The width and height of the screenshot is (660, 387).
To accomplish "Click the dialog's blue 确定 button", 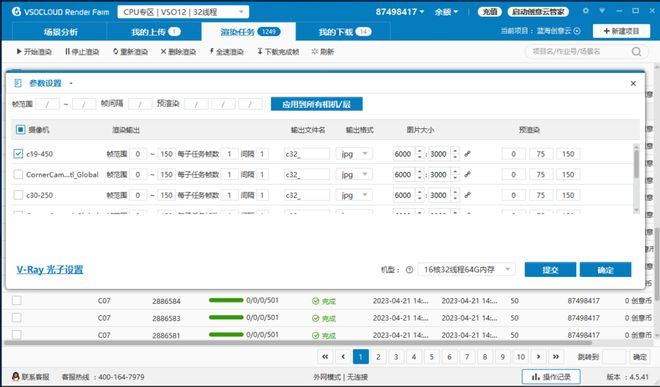I will point(605,270).
